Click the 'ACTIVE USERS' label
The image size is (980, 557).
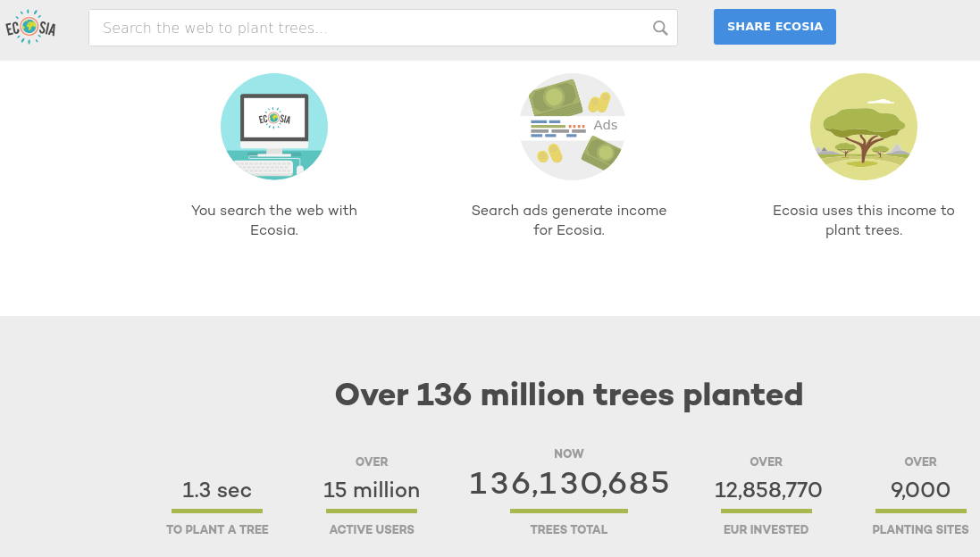(372, 529)
